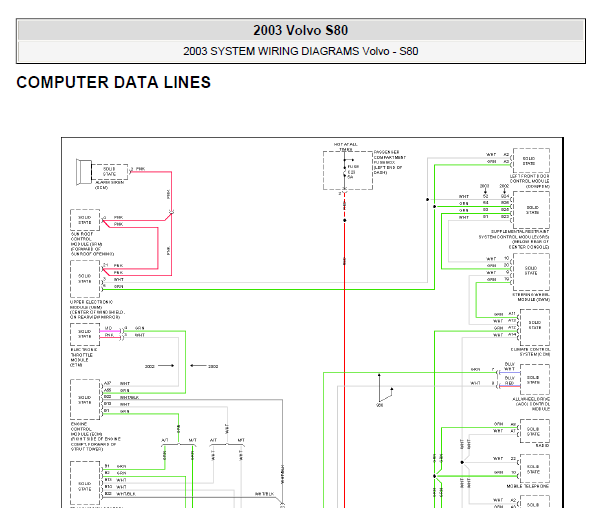Click the Sun Roof Control Module label
The height and width of the screenshot is (508, 605).
tap(92, 244)
